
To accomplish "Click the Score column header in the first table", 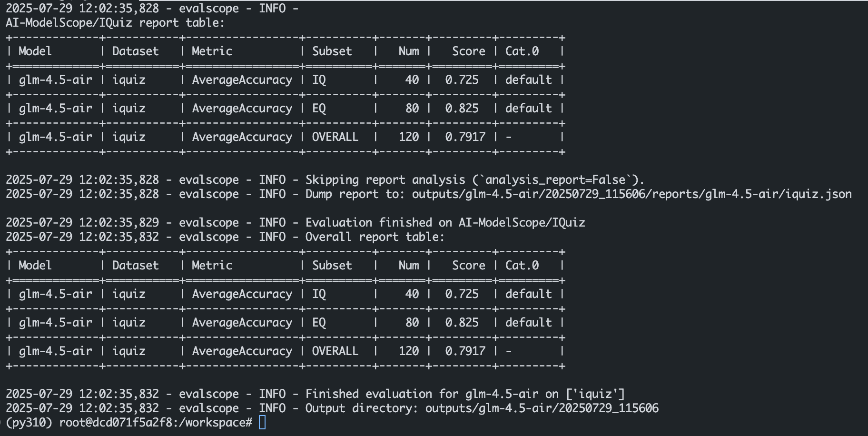I will point(468,51).
